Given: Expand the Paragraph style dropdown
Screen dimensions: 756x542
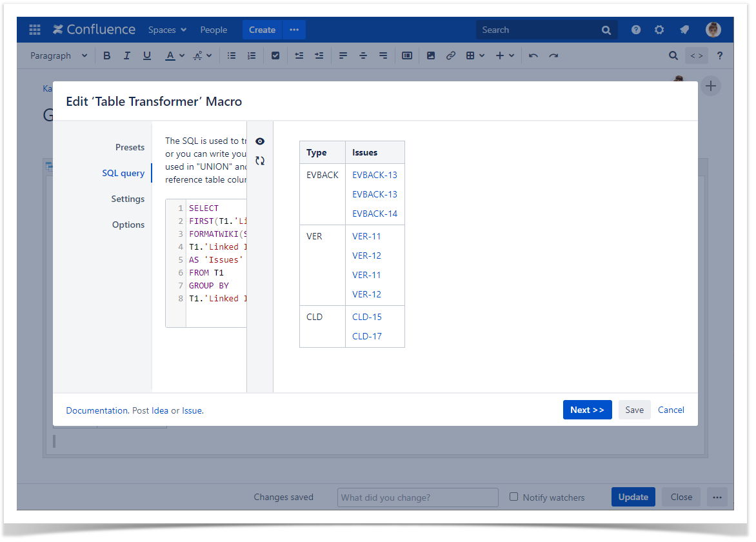Looking at the screenshot, I should pyautogui.click(x=59, y=55).
